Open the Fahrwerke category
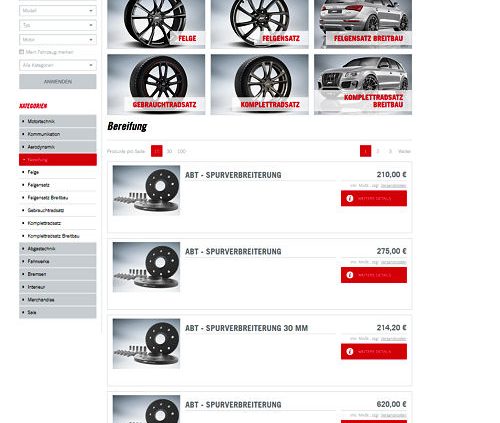This screenshot has width=500, height=423. (58, 261)
